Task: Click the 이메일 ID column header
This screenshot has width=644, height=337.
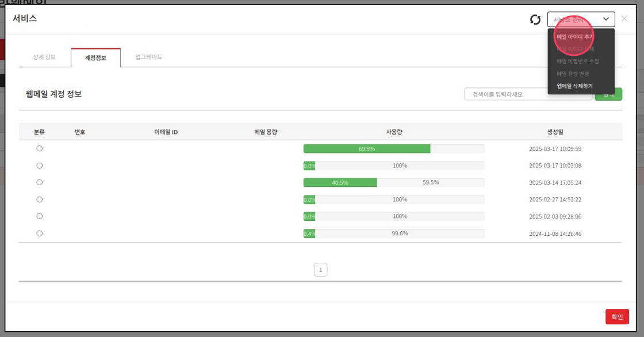Action: coord(166,132)
